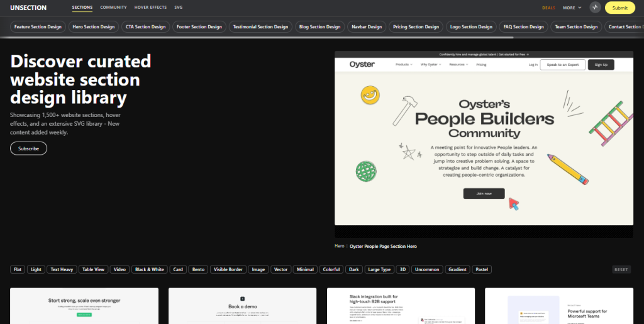The width and height of the screenshot is (644, 324).
Task: Open Oyster People Page Section Hero link
Action: [383, 247]
